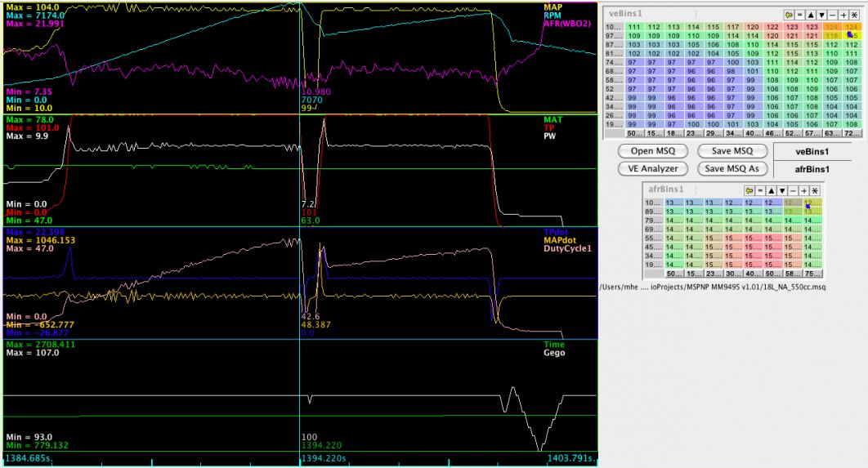The width and height of the screenshot is (868, 468).
Task: Launch the VE Analyzer
Action: click(651, 168)
